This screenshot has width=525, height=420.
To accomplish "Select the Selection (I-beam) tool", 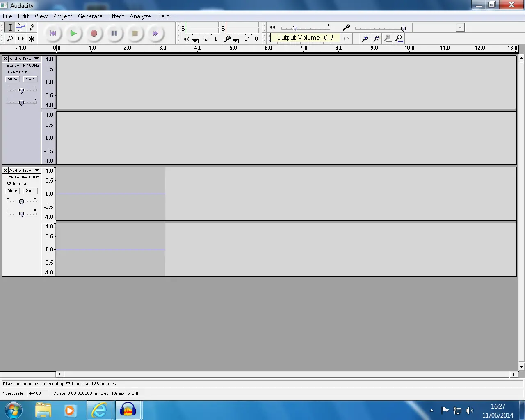I will coord(10,27).
